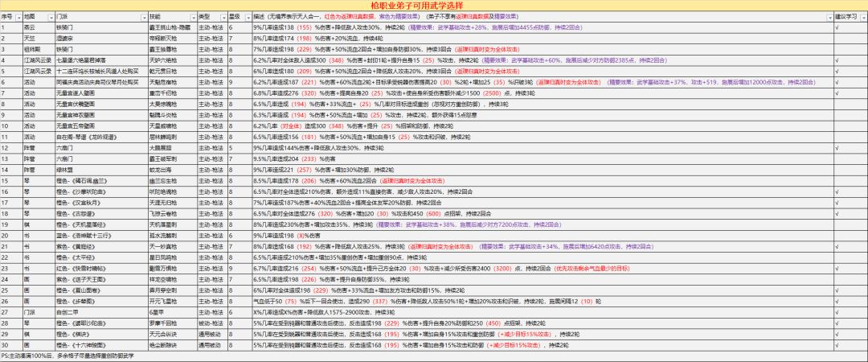
Task: Select the 铁骑门 cell in row 1
Action: coord(101,27)
